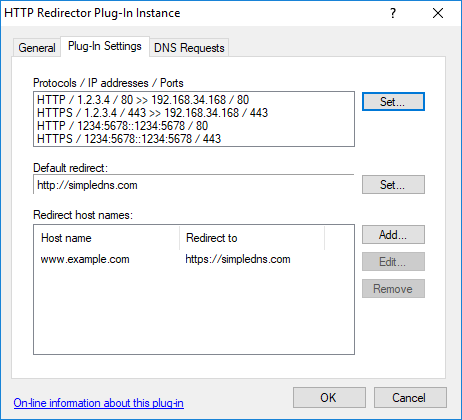Click the Host name column header
This screenshot has width=462, height=420.
coord(107,238)
